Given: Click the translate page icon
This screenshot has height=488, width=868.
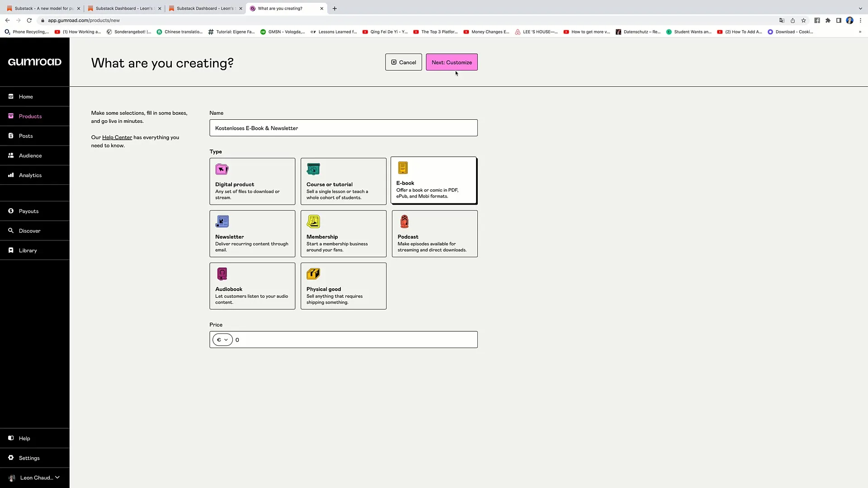Looking at the screenshot, I should pos(782,20).
